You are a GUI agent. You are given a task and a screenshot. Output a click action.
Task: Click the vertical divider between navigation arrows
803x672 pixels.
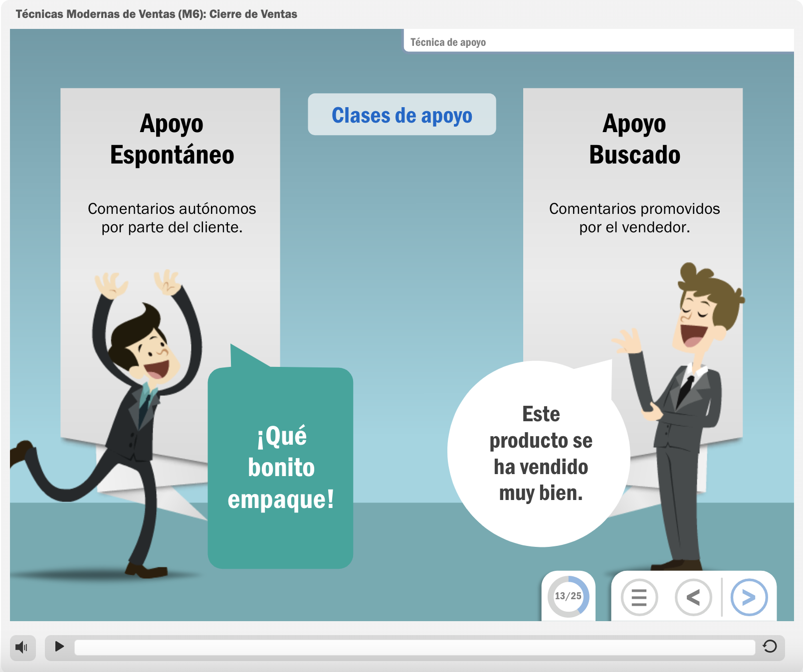[x=722, y=597]
